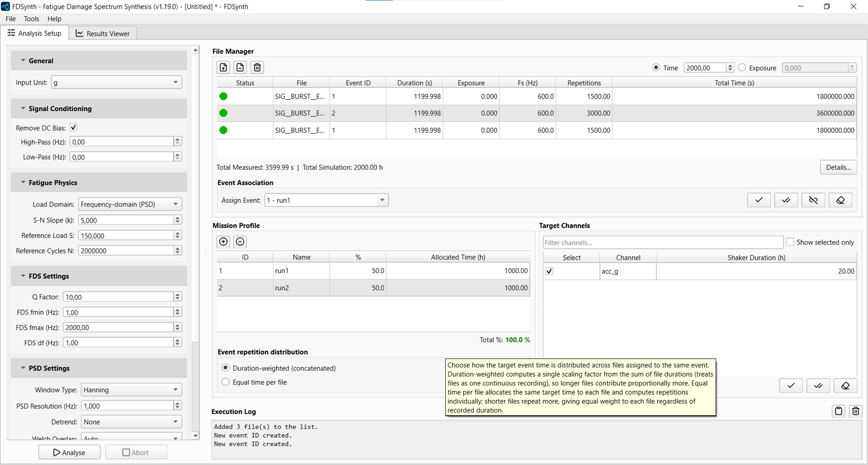868x465 pixels.
Task: Open the Assign Event dropdown
Action: tap(326, 200)
